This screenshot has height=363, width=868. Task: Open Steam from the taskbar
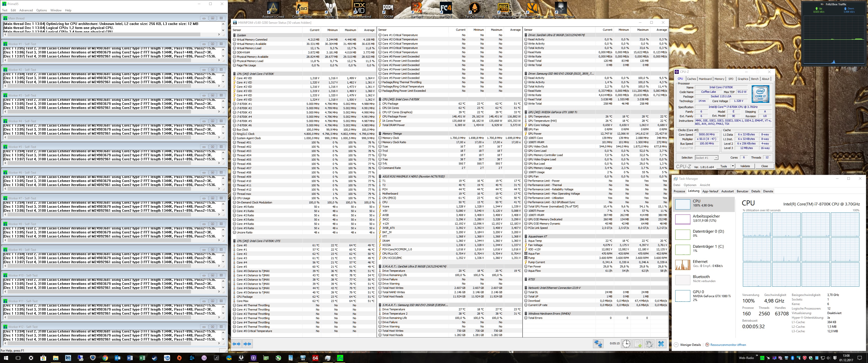(x=155, y=358)
